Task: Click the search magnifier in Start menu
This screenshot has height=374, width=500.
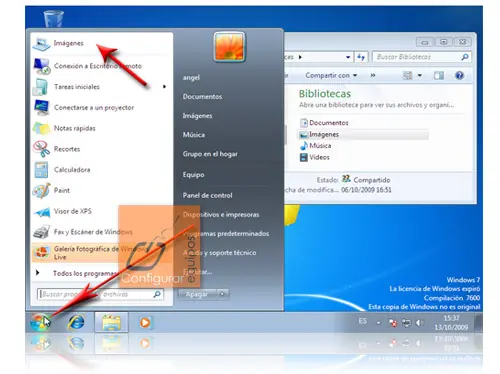Action: (157, 294)
